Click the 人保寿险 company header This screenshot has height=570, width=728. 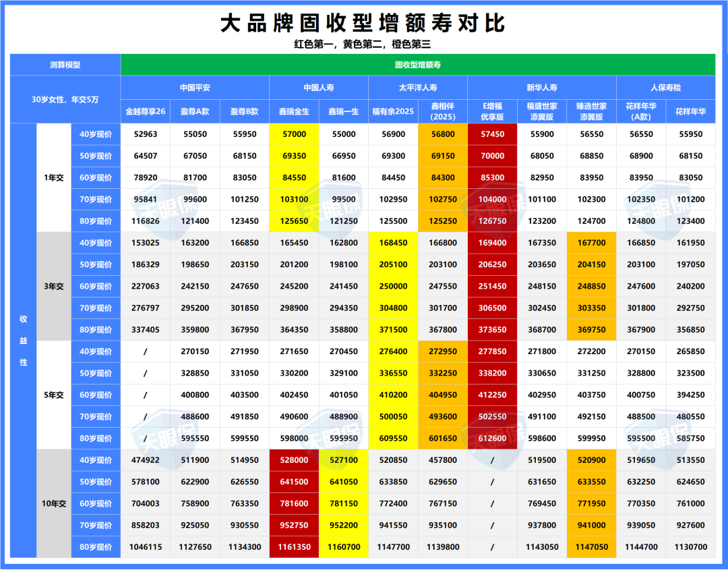(x=665, y=88)
